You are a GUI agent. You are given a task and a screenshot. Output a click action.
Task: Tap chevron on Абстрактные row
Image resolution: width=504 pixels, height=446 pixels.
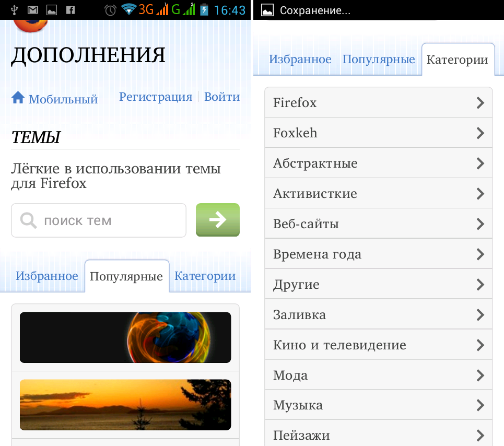[480, 163]
